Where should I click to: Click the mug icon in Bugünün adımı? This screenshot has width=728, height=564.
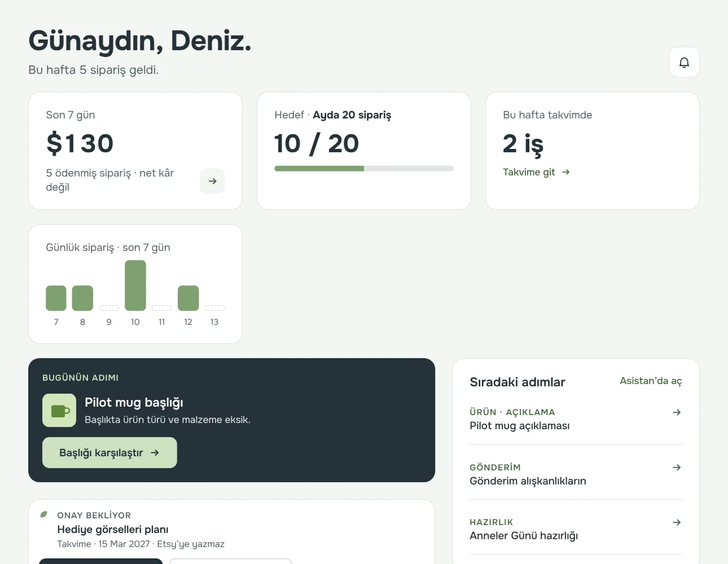(59, 411)
